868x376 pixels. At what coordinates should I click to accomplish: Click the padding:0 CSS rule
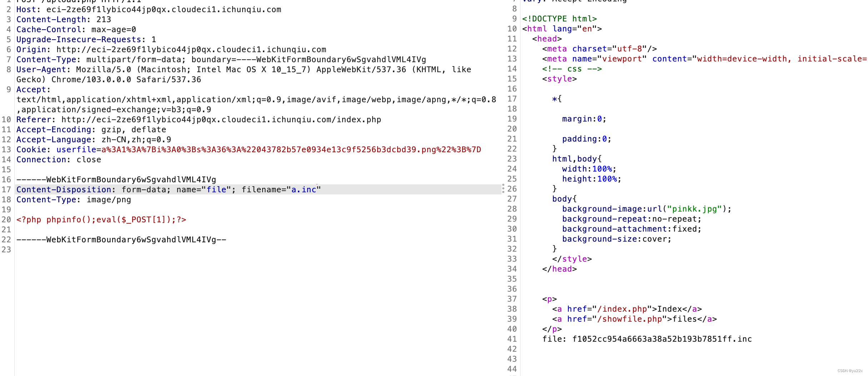(587, 139)
